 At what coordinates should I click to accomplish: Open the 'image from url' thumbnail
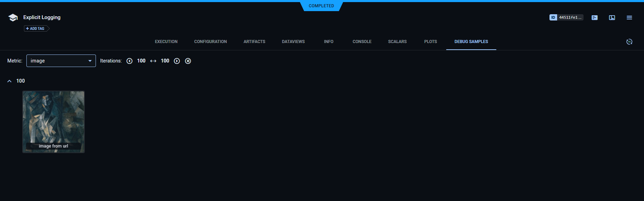[54, 122]
